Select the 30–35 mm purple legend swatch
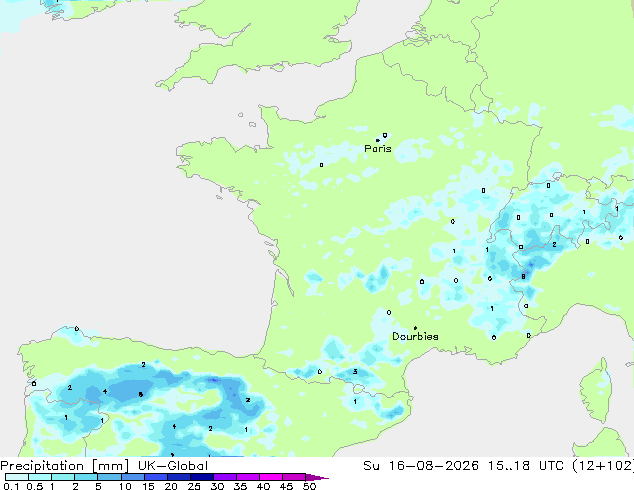 [x=224, y=477]
